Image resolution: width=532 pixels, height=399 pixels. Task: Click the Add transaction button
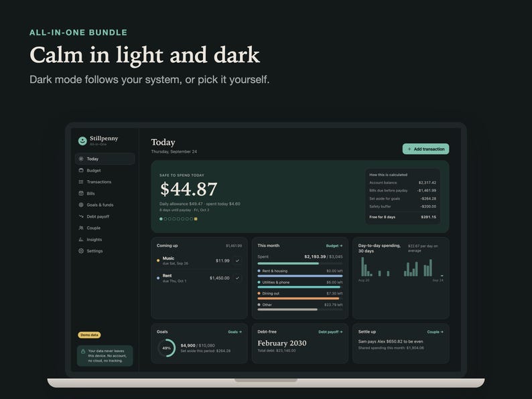click(x=426, y=149)
